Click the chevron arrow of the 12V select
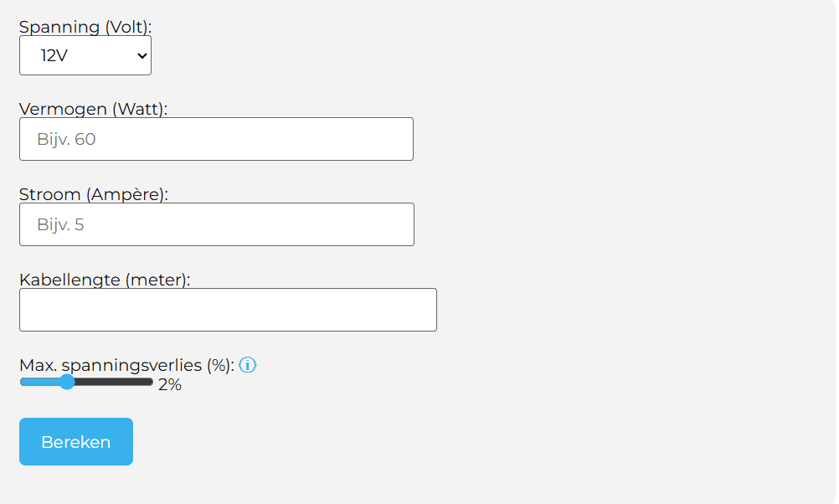The image size is (839, 504). (x=141, y=56)
